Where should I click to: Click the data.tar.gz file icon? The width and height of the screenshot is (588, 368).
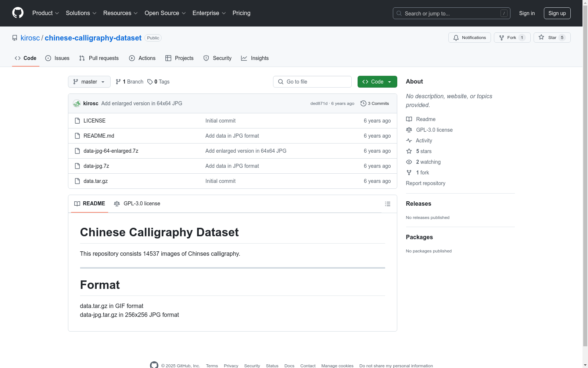tap(77, 181)
